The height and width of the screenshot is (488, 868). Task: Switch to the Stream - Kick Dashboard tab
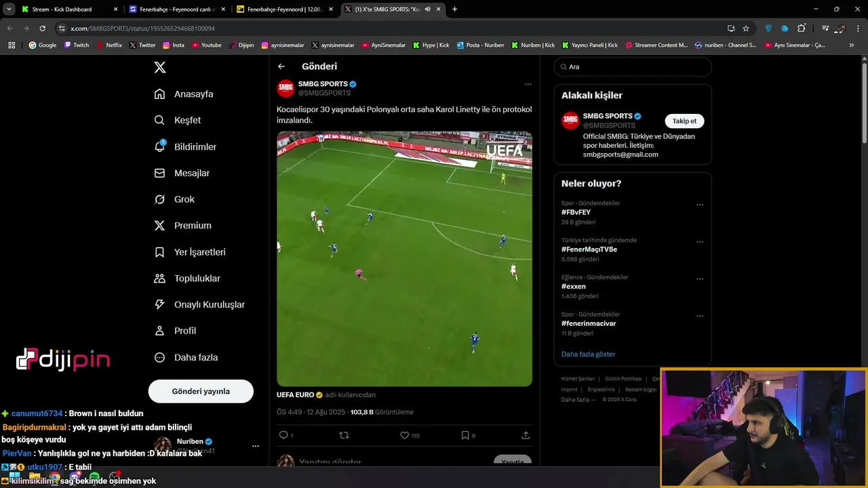[x=70, y=9]
